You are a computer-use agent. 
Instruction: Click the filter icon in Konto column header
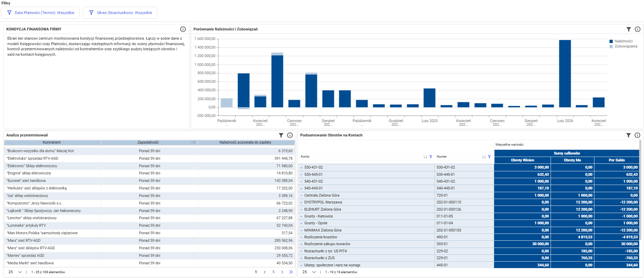tap(431, 157)
